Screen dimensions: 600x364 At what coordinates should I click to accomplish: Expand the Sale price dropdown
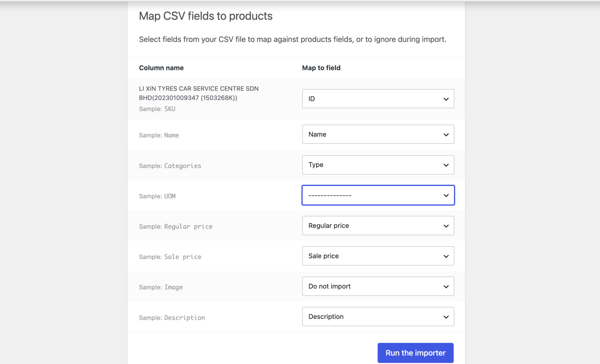click(x=378, y=256)
